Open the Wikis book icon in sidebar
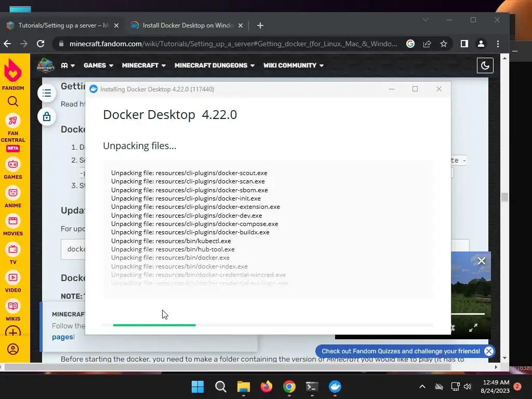 click(13, 307)
